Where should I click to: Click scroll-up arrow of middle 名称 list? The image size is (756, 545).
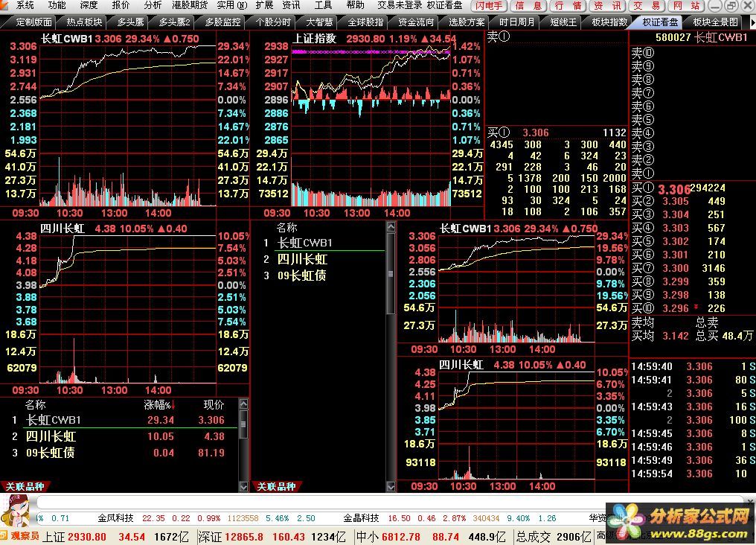391,226
